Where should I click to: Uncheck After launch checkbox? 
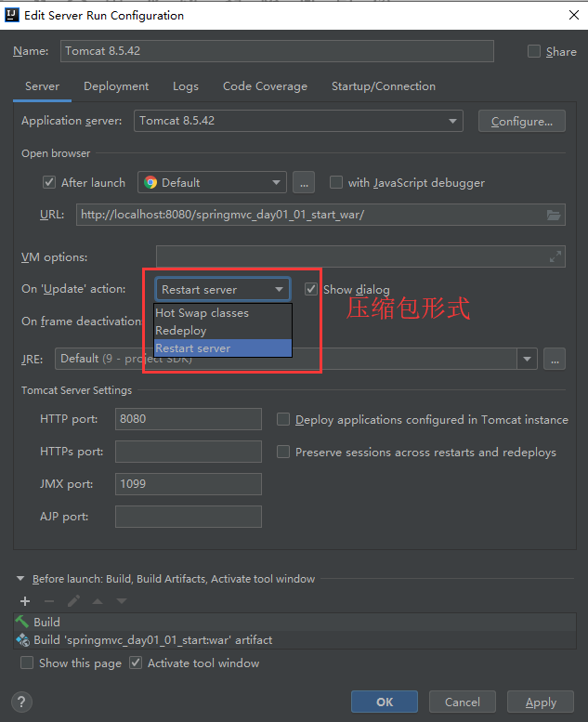(49, 182)
